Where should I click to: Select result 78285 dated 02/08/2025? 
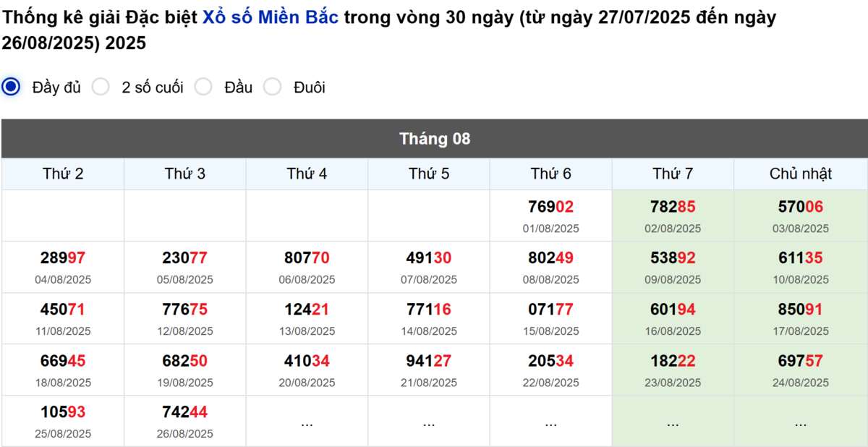(673, 208)
